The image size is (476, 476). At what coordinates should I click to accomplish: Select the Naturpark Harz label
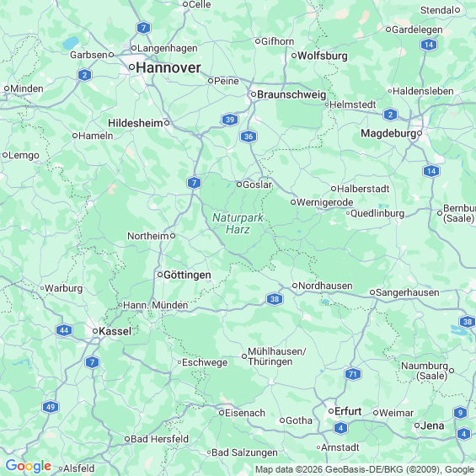(x=238, y=223)
